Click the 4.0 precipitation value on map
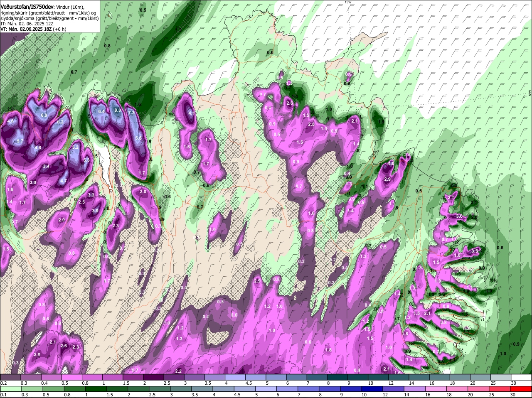 (391, 164)
